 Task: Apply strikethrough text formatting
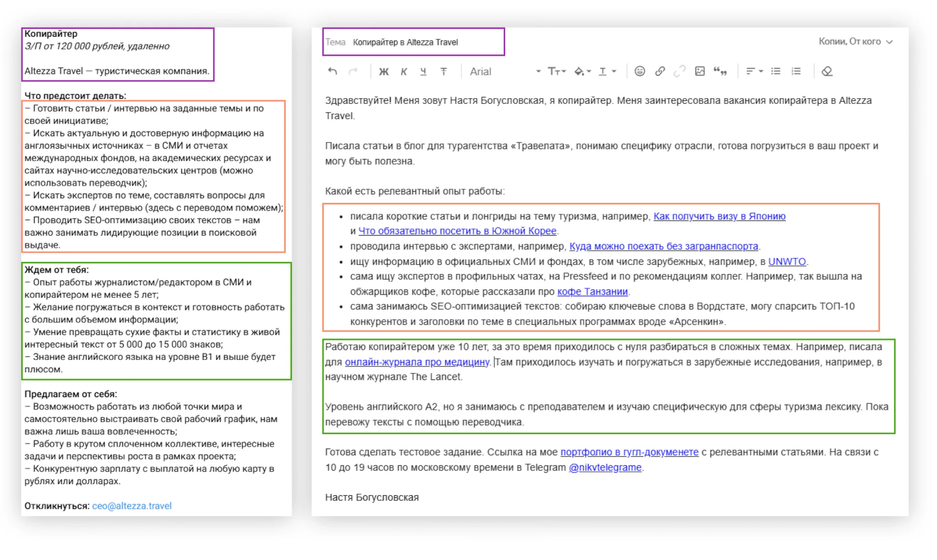(x=443, y=71)
